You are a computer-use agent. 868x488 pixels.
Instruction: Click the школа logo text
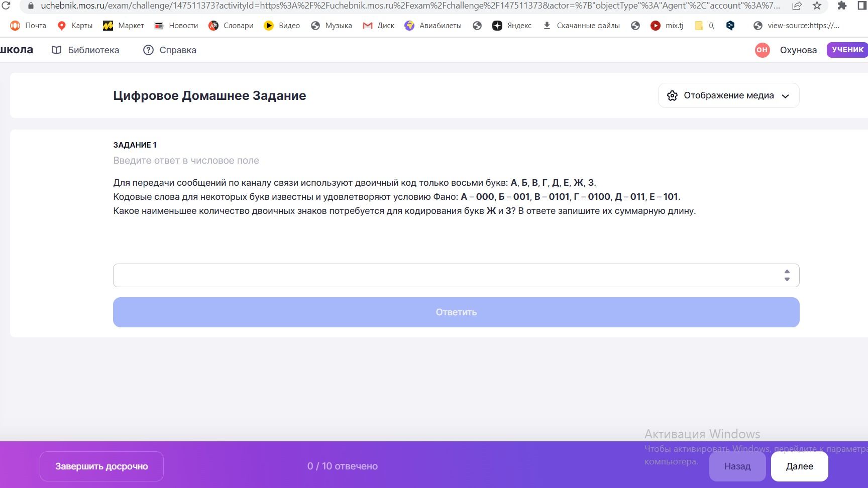click(x=17, y=50)
